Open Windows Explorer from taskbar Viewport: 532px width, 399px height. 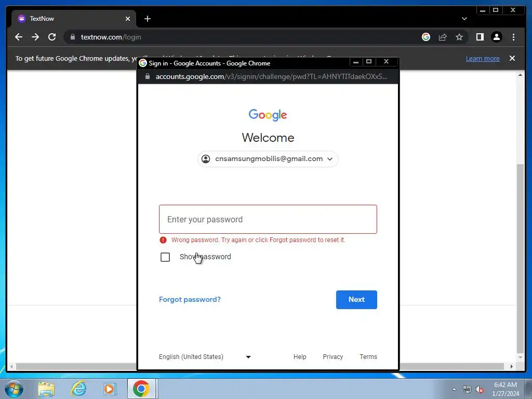coord(46,389)
